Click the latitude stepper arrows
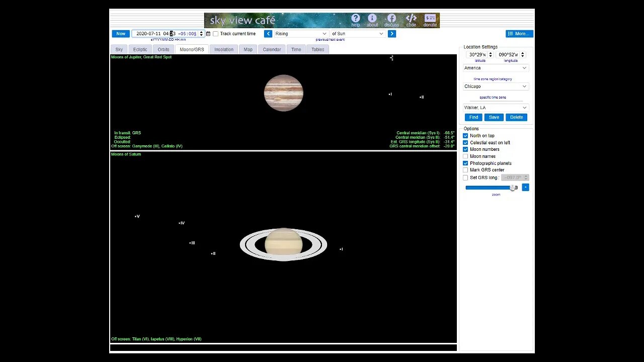Screen dimensions: 644x362 coord(491,54)
